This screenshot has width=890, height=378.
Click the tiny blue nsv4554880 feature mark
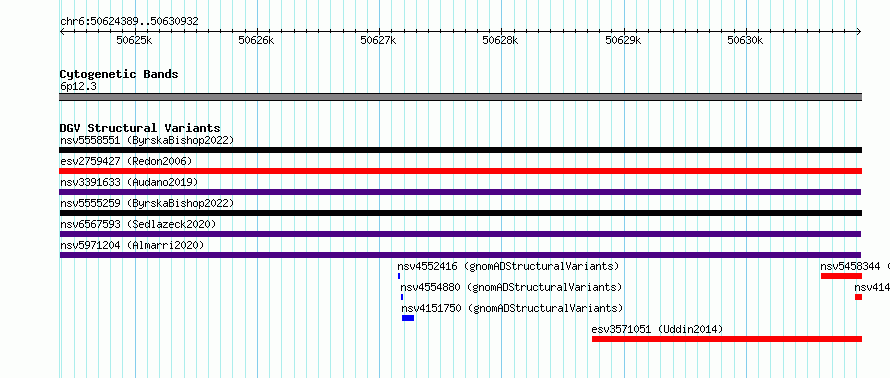[x=402, y=297]
